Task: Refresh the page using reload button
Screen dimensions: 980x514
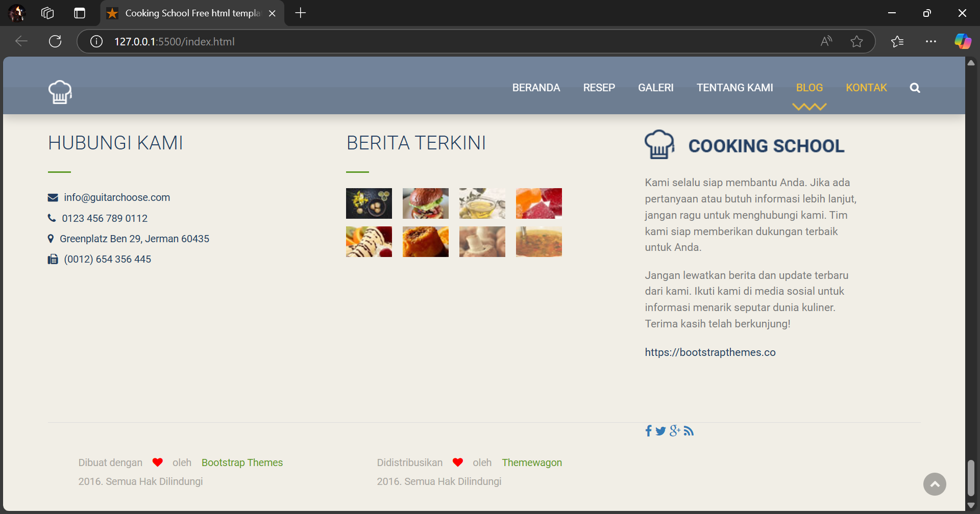Action: click(55, 41)
